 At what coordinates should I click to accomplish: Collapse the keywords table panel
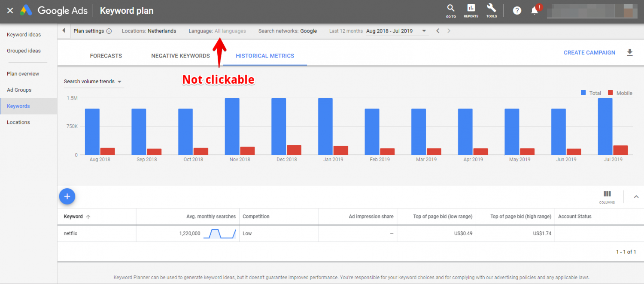coord(636,196)
